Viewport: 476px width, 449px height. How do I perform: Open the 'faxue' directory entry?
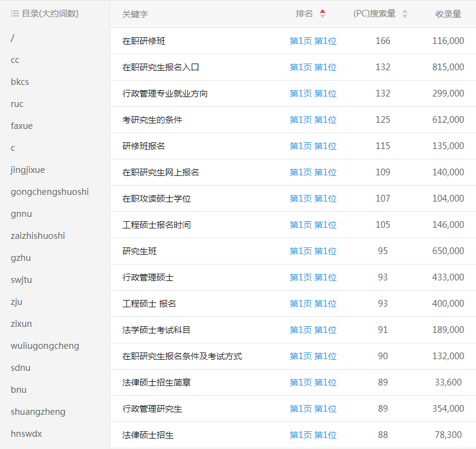point(22,126)
